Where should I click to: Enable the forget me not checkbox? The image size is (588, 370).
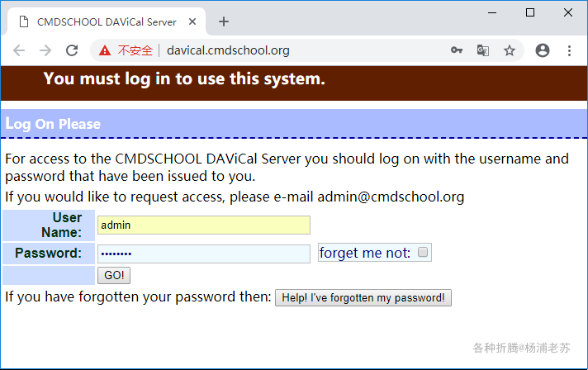423,253
